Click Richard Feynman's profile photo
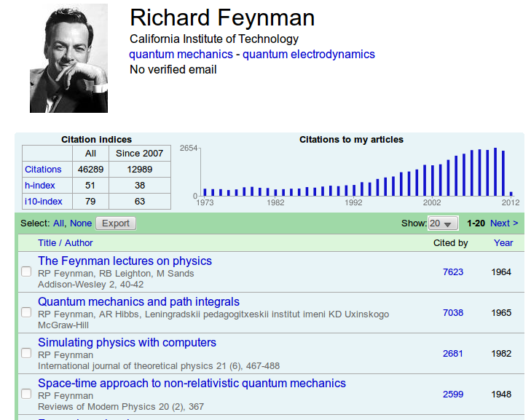 click(x=68, y=58)
